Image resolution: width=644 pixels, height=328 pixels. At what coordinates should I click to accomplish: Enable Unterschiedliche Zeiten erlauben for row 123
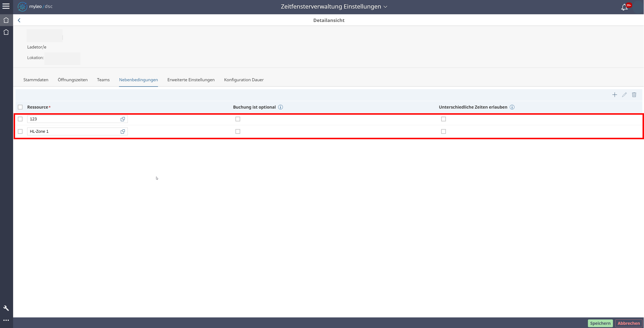[444, 119]
